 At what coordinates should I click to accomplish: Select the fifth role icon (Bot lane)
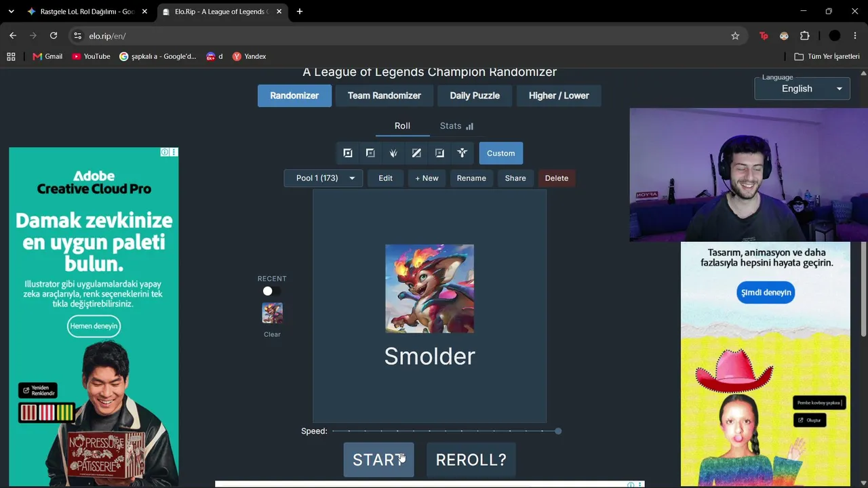point(439,153)
